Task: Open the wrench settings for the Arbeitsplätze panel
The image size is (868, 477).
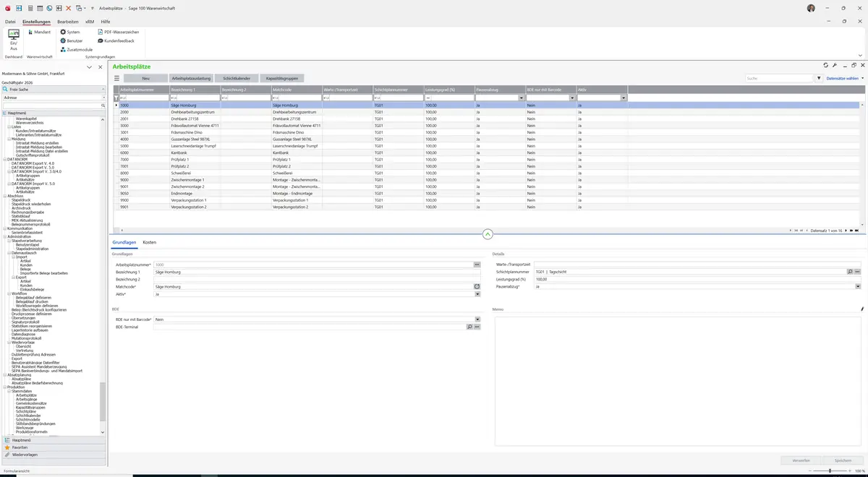Action: coord(835,65)
